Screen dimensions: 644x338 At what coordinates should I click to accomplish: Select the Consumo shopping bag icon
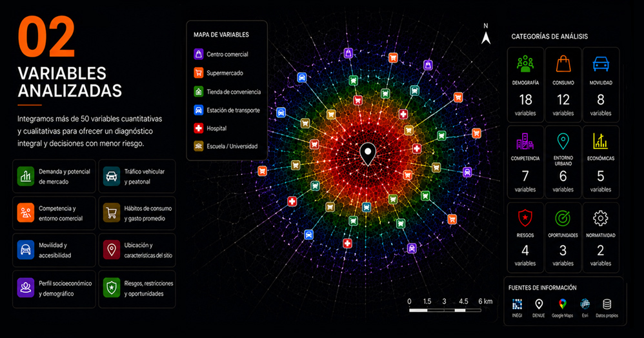coord(563,64)
